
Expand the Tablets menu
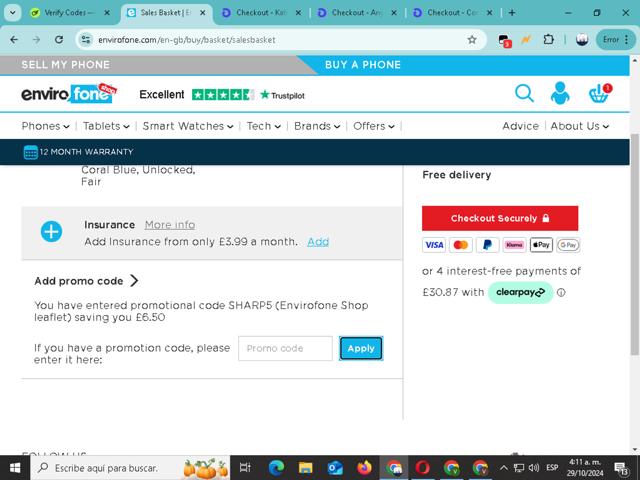106,126
